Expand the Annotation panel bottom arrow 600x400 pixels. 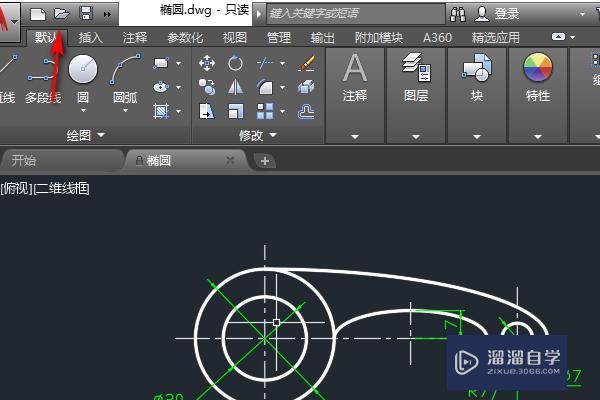pyautogui.click(x=355, y=137)
